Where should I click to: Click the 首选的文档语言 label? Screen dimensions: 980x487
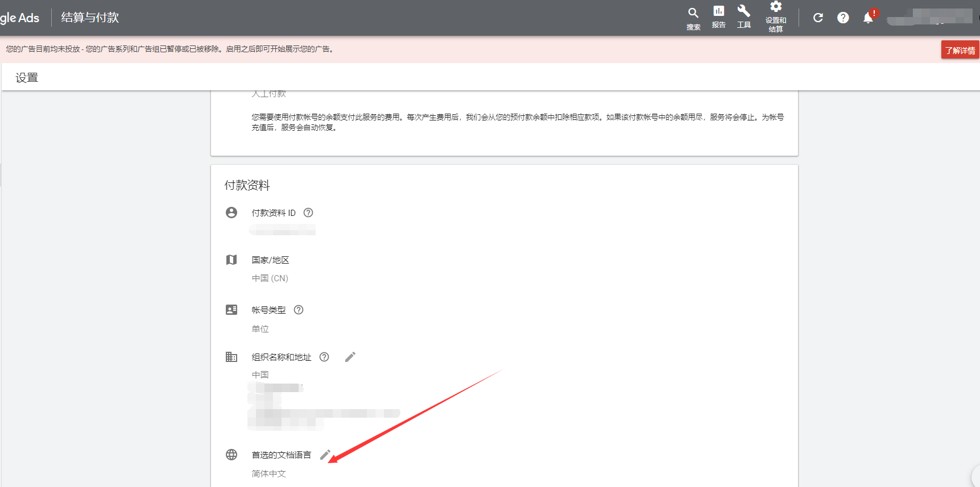[282, 455]
